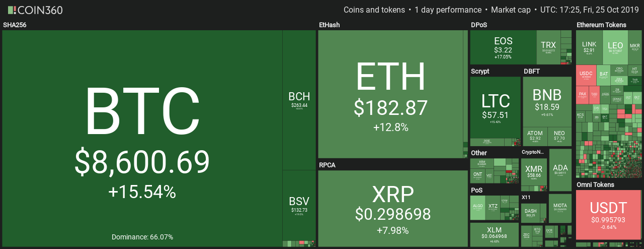Click the XMR tile

(x=534, y=171)
